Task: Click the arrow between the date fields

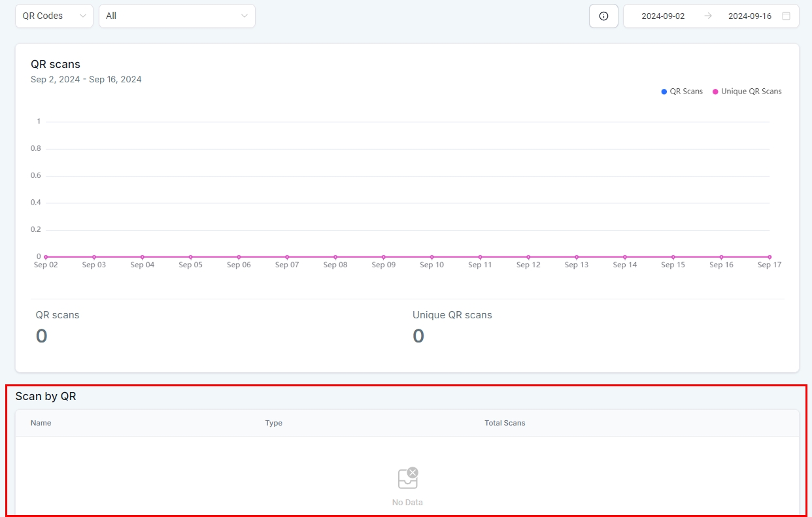Action: point(707,16)
